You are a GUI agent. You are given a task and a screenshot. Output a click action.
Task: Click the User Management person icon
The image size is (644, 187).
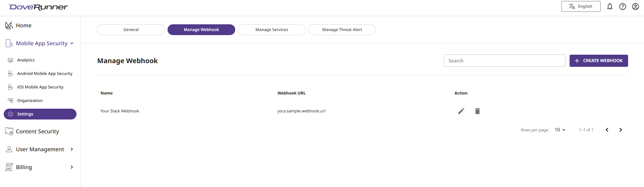coord(9,149)
